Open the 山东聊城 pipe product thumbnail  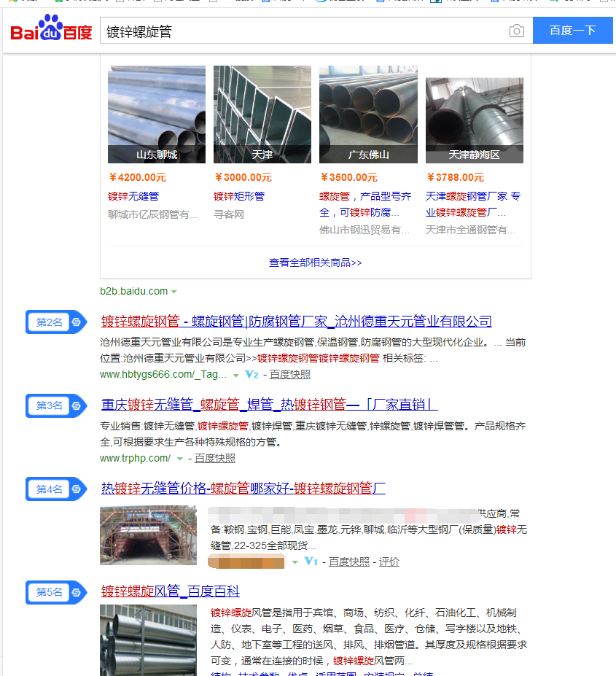[x=157, y=114]
